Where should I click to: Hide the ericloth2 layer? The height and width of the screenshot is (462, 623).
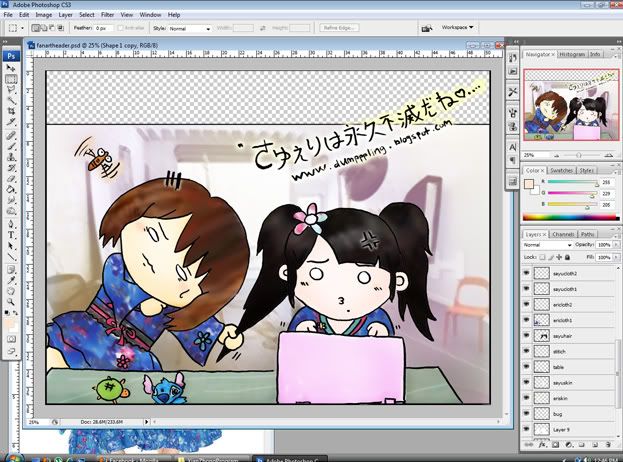pyautogui.click(x=527, y=304)
